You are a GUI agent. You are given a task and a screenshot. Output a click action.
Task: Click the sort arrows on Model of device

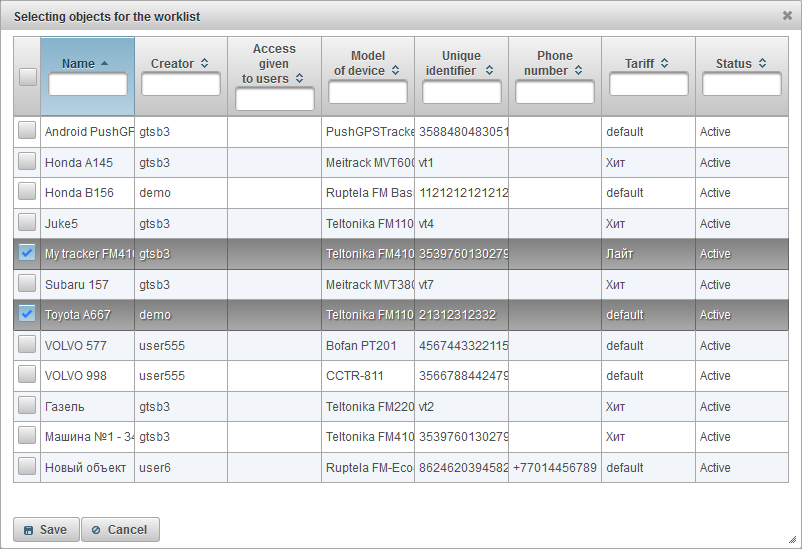pos(396,70)
